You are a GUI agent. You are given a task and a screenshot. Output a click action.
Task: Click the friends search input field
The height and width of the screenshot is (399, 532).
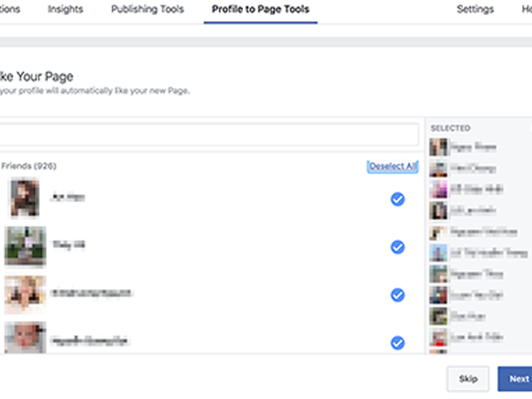pos(208,135)
